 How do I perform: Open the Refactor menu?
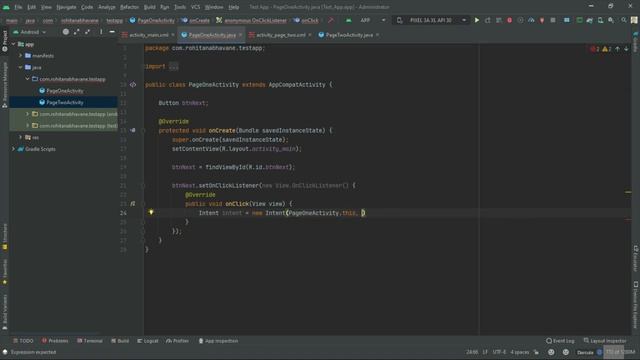[129, 7]
